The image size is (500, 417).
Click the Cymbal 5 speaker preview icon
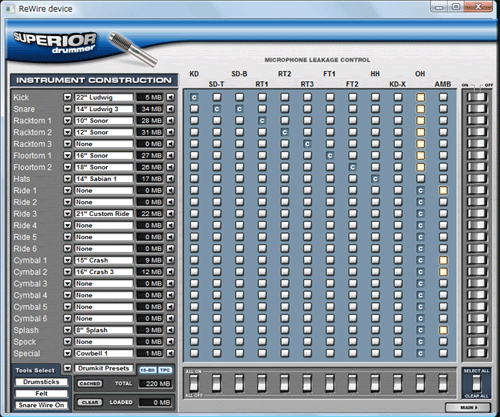point(171,307)
